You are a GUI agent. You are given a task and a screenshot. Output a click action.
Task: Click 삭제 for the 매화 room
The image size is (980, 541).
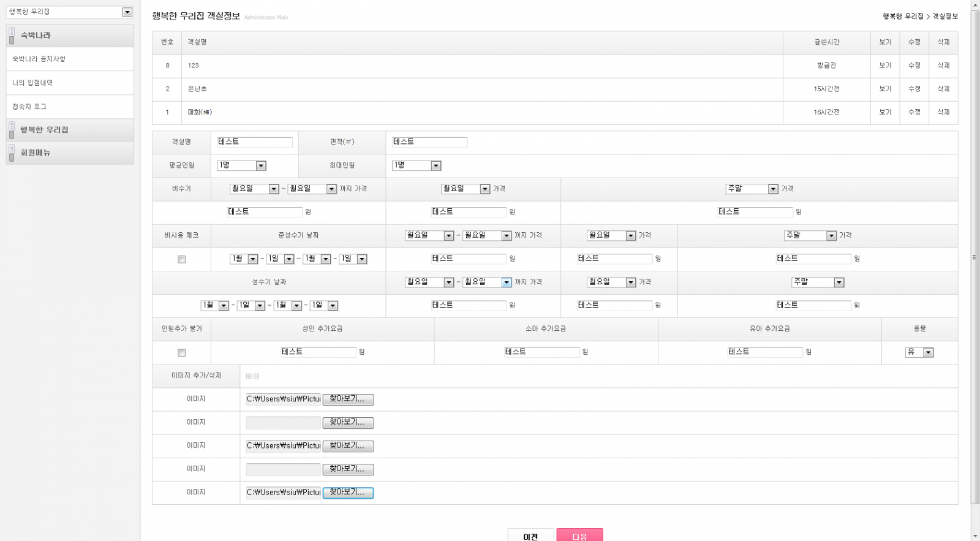tap(943, 112)
